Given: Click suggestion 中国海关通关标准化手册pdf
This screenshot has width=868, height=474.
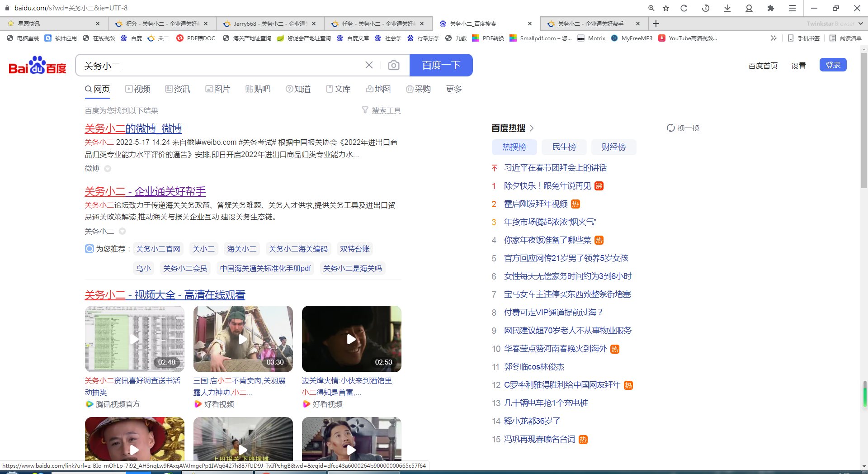Looking at the screenshot, I should (x=265, y=268).
